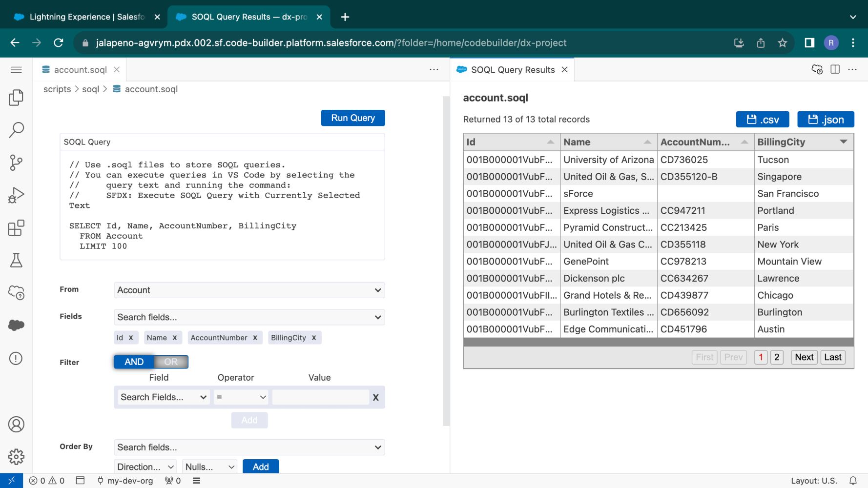Screen dimensions: 868x488
Task: Click the remote connection icon in status bar
Action: click(11, 481)
